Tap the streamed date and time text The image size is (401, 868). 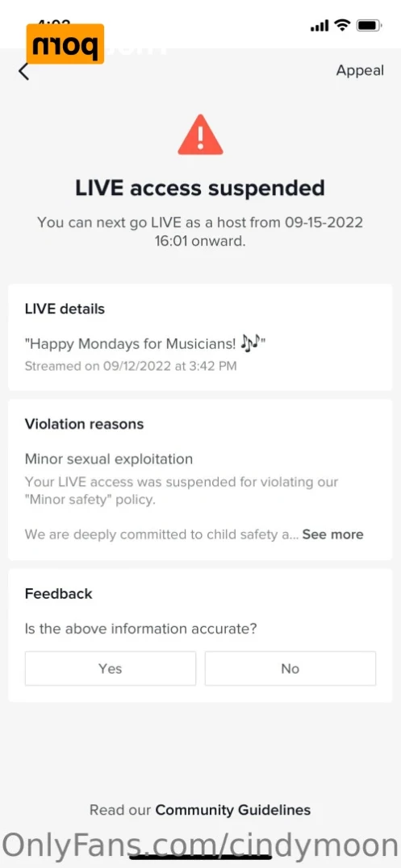pos(131,366)
